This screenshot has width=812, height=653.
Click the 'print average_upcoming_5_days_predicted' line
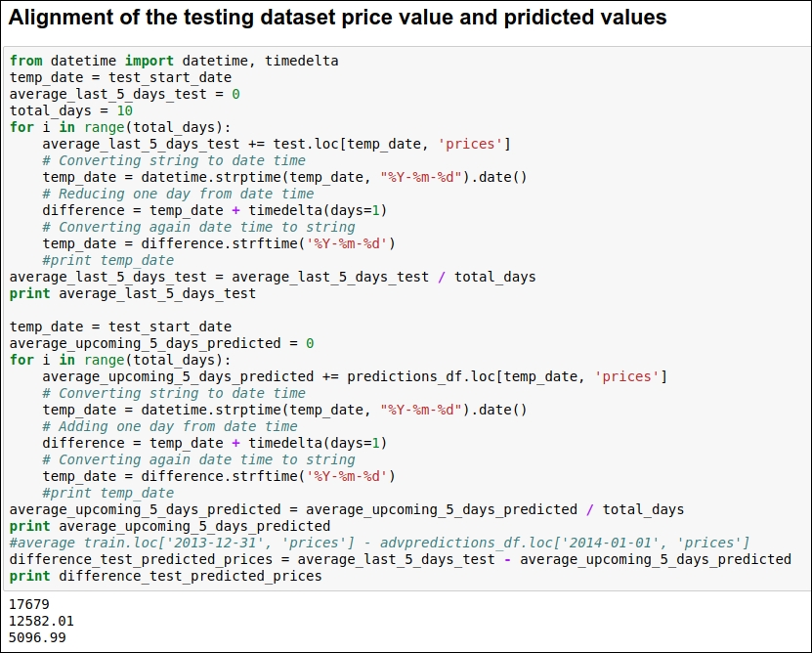(x=170, y=526)
